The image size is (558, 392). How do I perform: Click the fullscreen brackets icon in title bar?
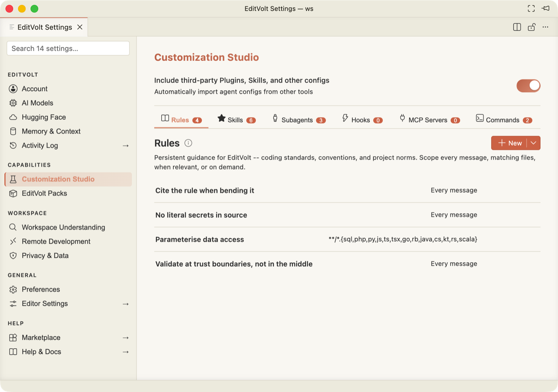(x=531, y=8)
